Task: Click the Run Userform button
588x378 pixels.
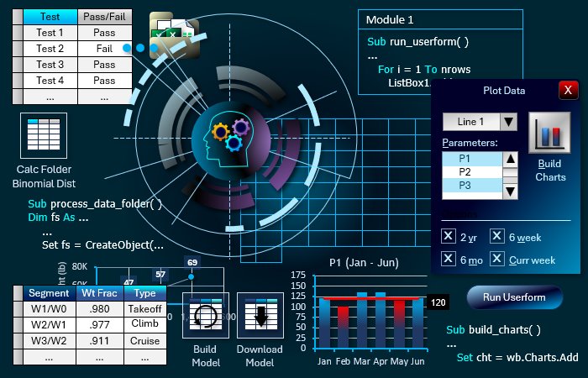Action: [514, 297]
